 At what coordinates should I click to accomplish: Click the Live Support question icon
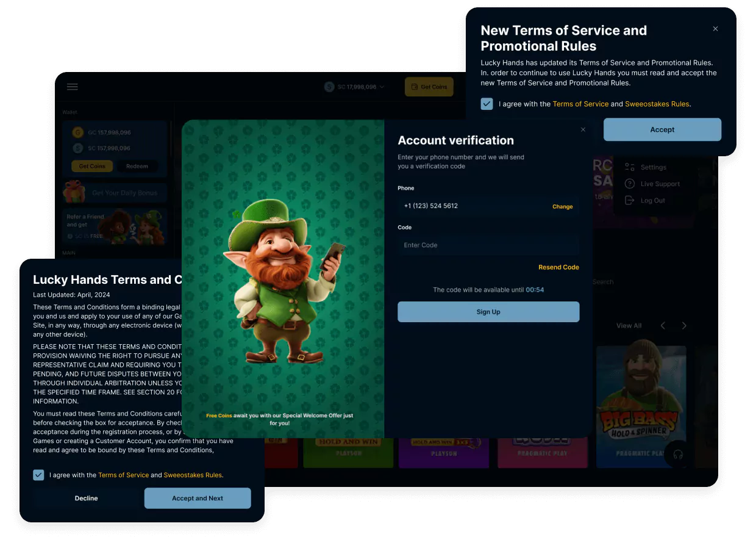(630, 184)
